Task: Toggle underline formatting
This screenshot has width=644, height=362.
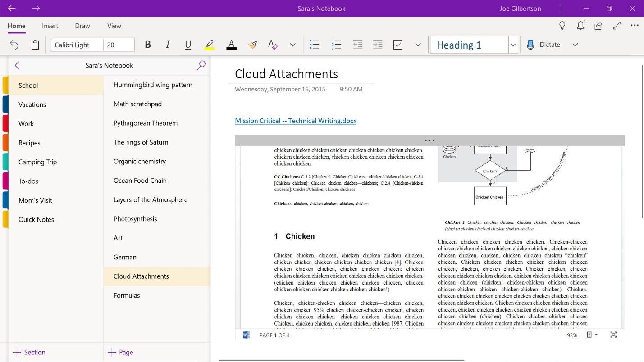Action: pyautogui.click(x=188, y=45)
